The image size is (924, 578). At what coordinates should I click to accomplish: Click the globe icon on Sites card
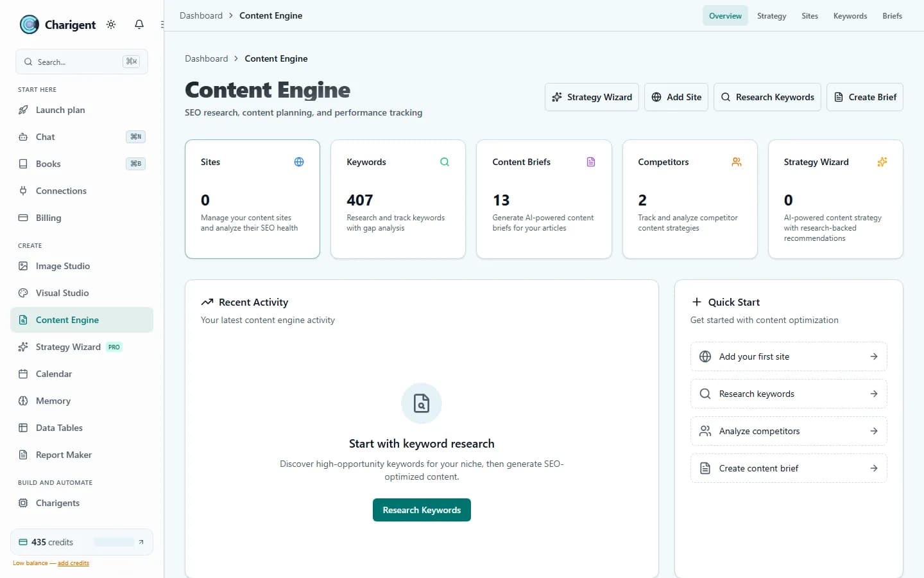click(299, 162)
